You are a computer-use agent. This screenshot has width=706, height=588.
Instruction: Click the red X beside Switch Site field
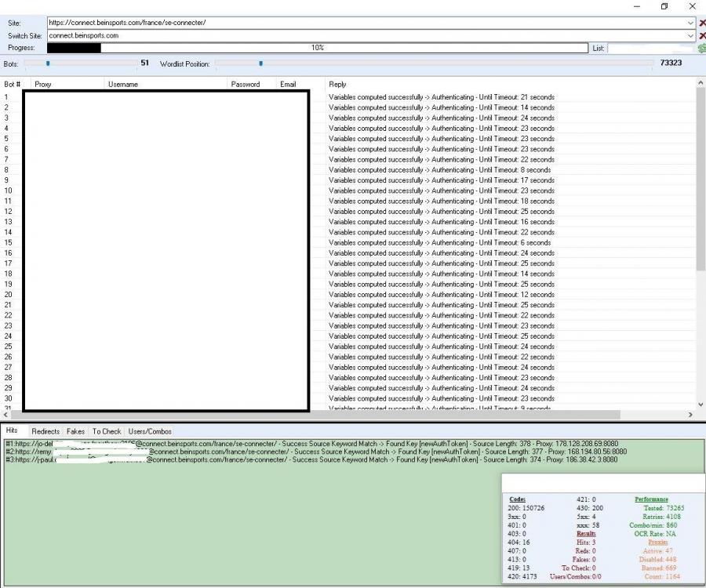point(701,35)
